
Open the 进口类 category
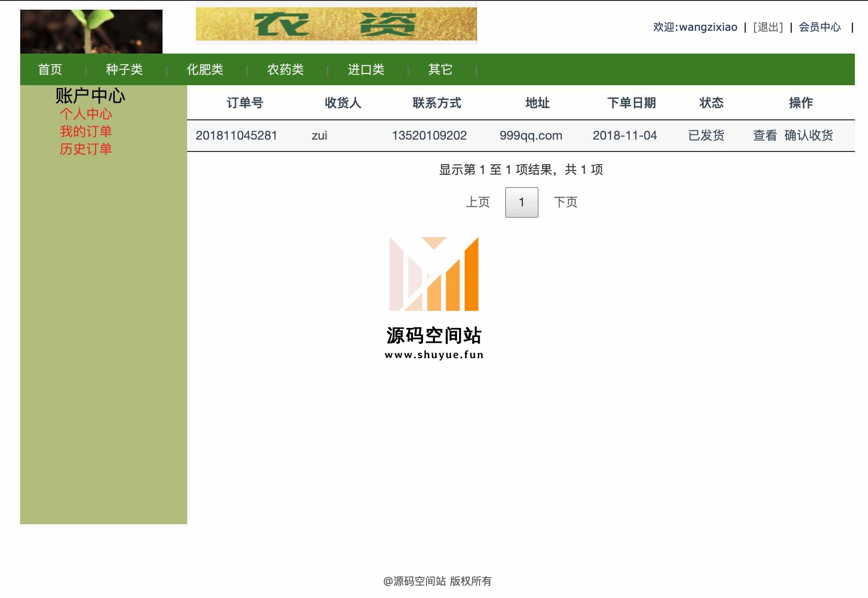point(366,69)
